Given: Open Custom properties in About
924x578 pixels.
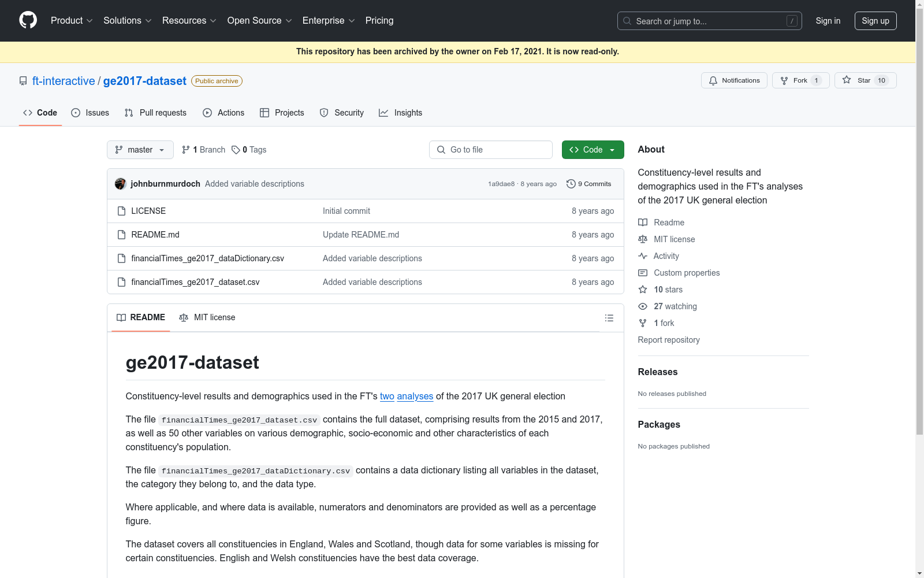Looking at the screenshot, I should pyautogui.click(x=679, y=273).
